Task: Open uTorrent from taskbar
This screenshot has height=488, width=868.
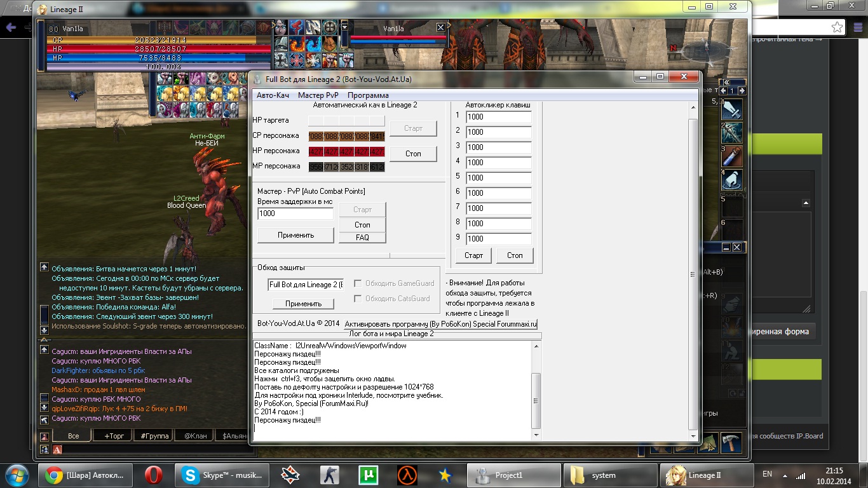Action: pos(369,475)
